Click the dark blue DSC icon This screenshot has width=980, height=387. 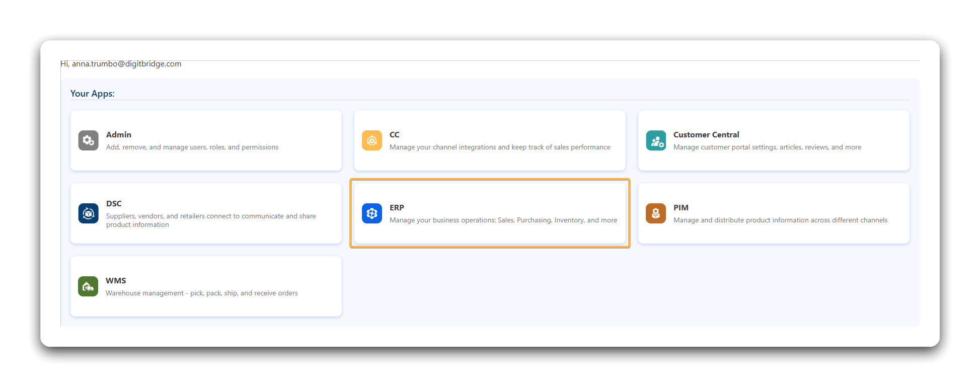tap(88, 213)
